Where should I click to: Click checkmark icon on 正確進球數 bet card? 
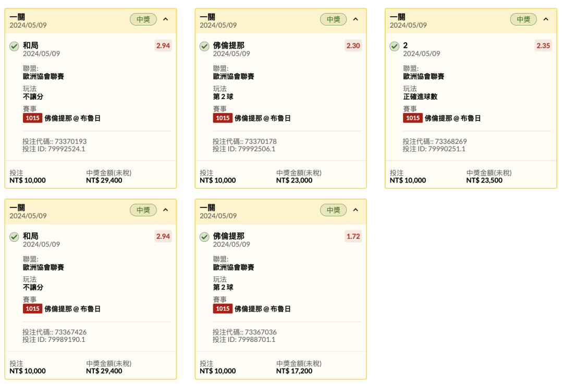click(394, 46)
